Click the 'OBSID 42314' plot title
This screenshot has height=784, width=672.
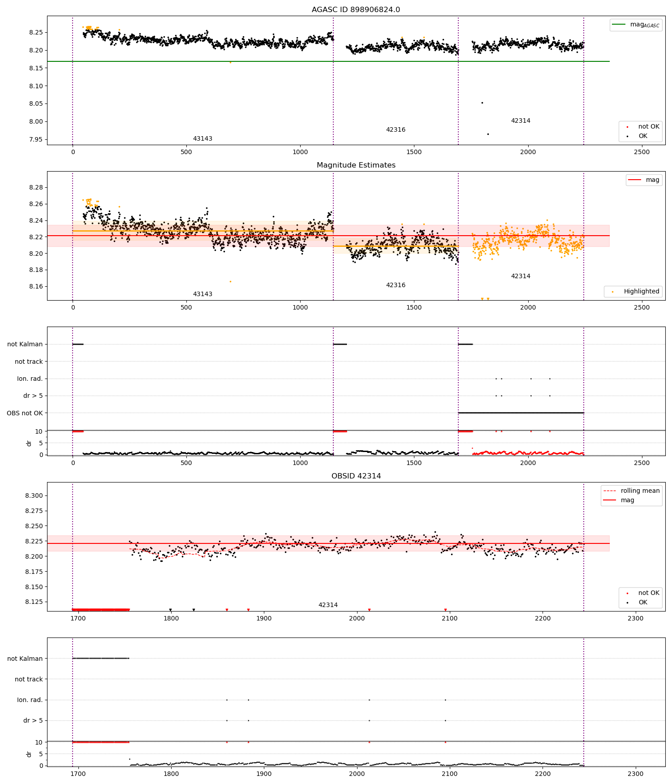(356, 476)
